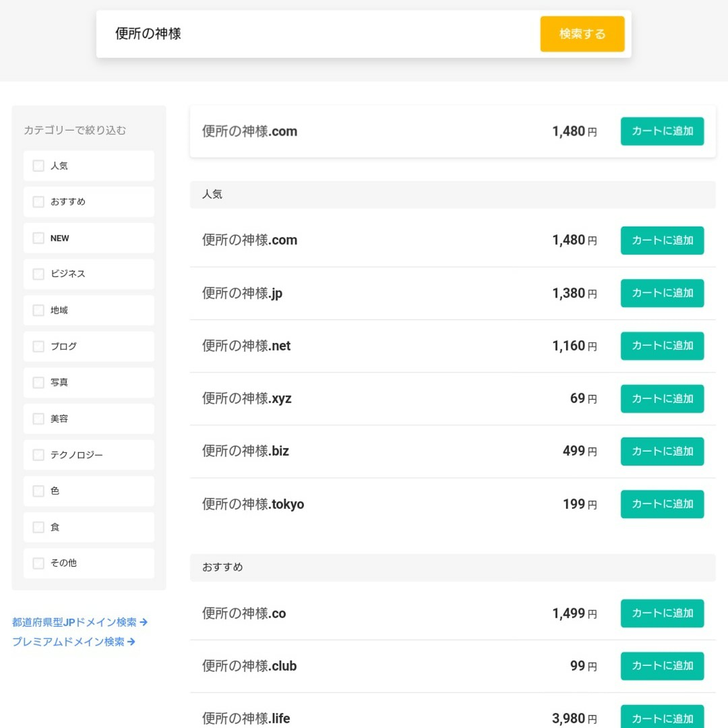This screenshot has width=728, height=728.
Task: Check the おすすめ filter checkbox
Action: (38, 202)
